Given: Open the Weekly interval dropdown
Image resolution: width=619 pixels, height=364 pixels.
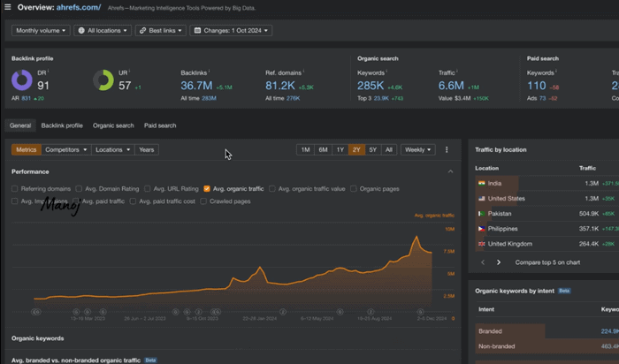Looking at the screenshot, I should [x=417, y=150].
